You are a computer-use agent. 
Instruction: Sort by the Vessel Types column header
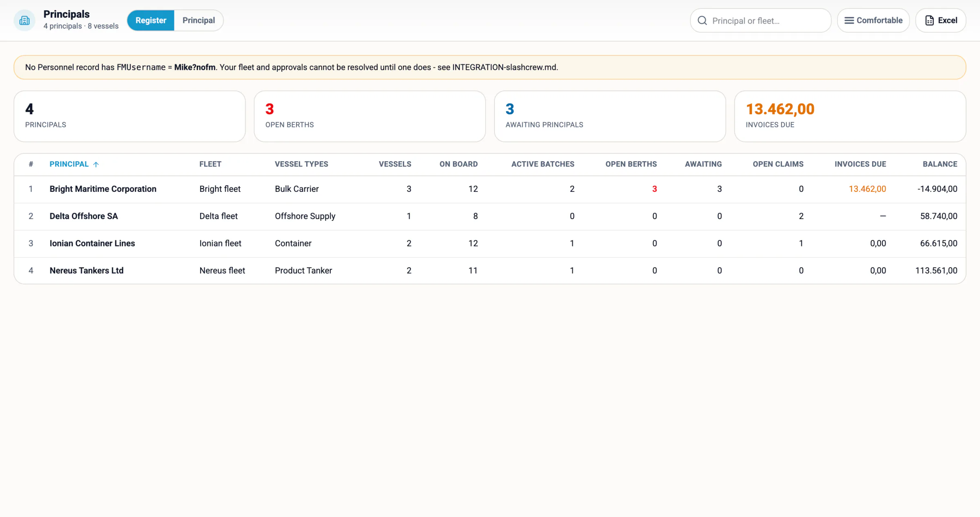[301, 164]
